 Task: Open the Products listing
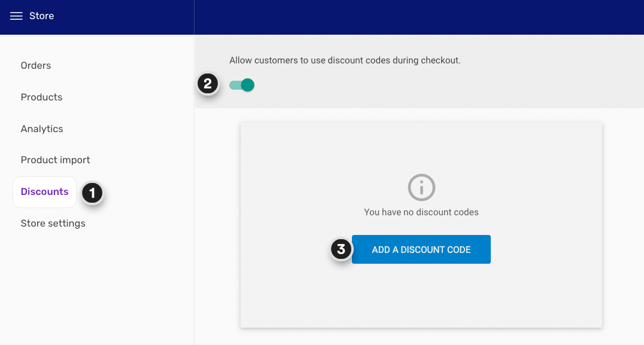(x=41, y=97)
